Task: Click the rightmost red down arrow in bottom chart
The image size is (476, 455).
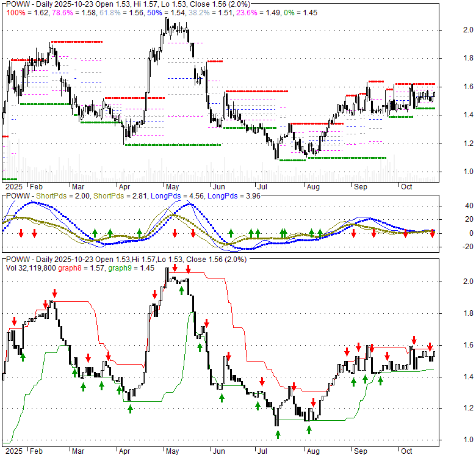Action: pyautogui.click(x=430, y=348)
